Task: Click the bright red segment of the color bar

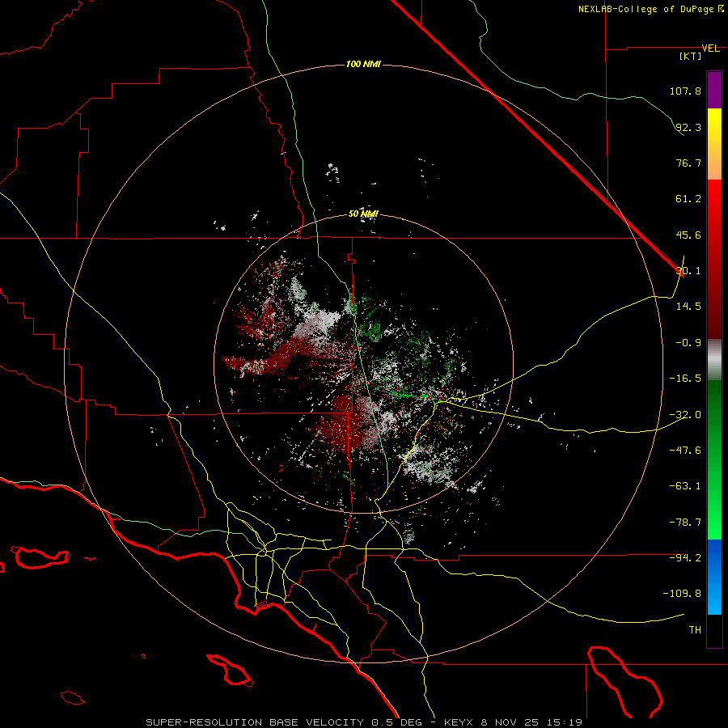Action: tap(714, 259)
